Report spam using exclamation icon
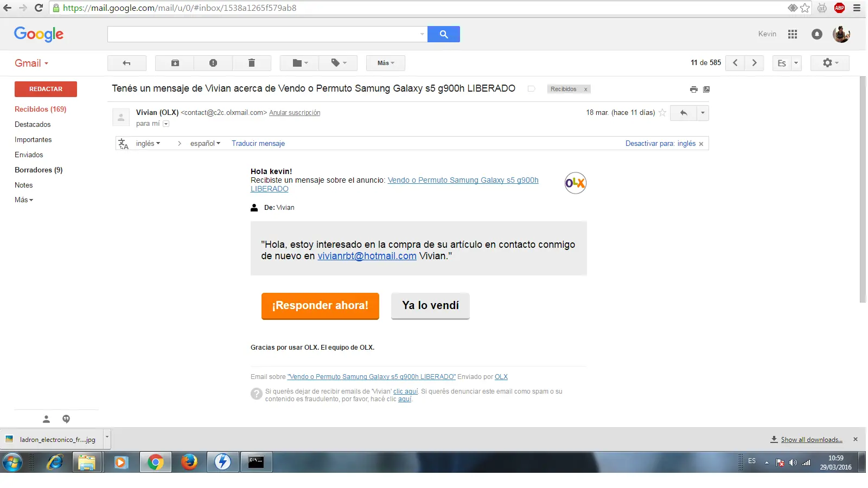 (x=213, y=63)
